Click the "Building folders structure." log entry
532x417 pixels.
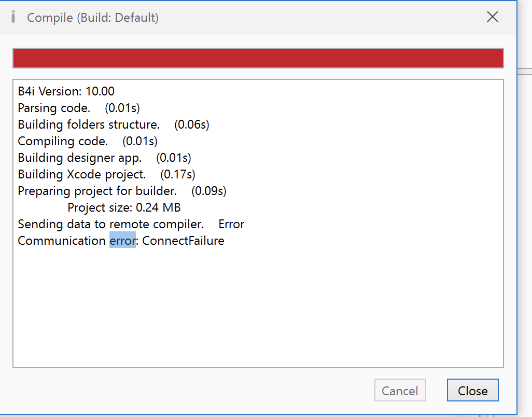tap(89, 125)
